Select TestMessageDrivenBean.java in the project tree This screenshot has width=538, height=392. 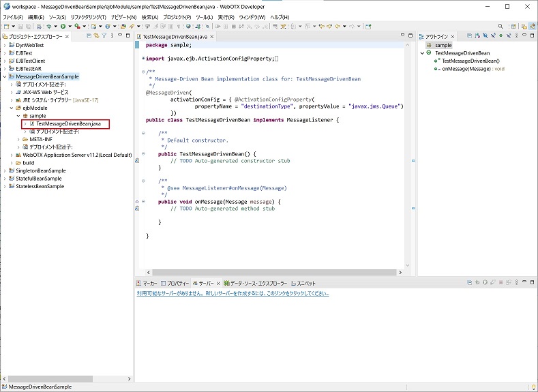(x=68, y=124)
